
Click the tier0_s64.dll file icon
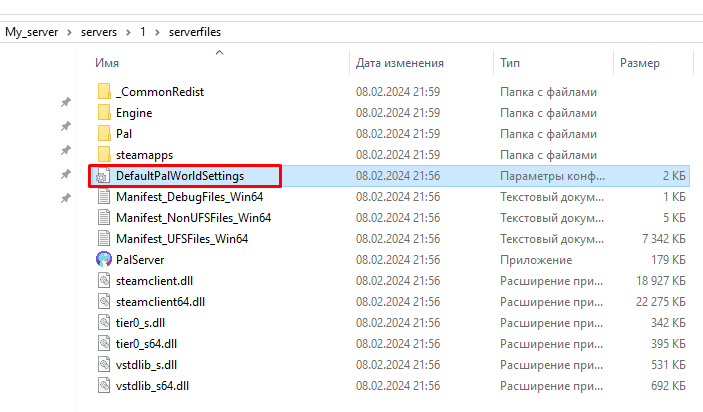pyautogui.click(x=104, y=344)
